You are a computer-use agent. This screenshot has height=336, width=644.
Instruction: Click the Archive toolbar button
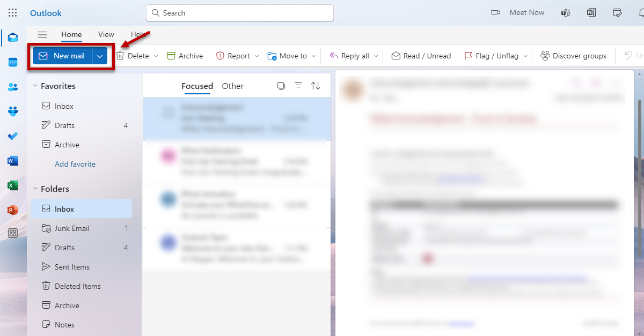tap(185, 55)
